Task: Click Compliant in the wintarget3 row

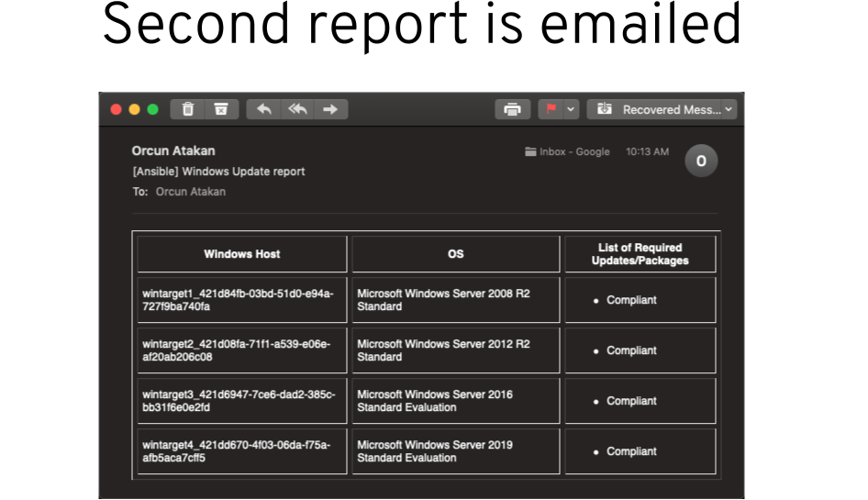Action: (x=631, y=401)
